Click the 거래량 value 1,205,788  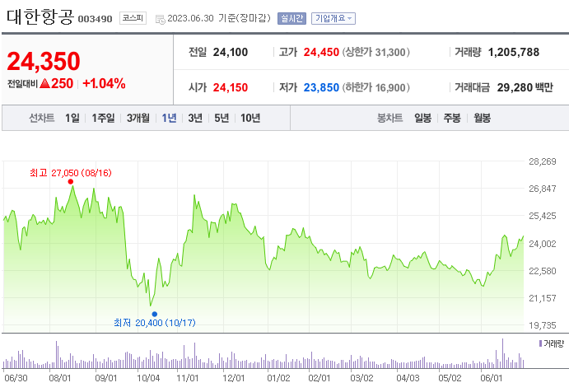click(514, 52)
